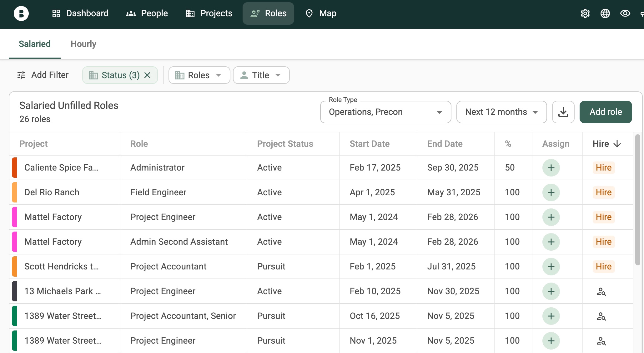Screen dimensions: 644x353
Task: Click Add Filter
Action: (x=43, y=75)
